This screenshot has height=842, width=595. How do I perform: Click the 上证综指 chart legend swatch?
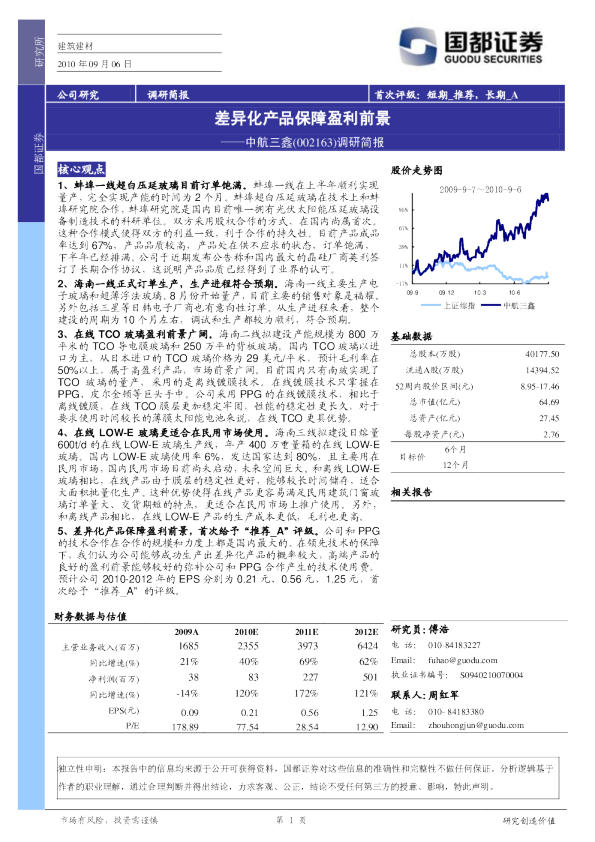(x=431, y=306)
